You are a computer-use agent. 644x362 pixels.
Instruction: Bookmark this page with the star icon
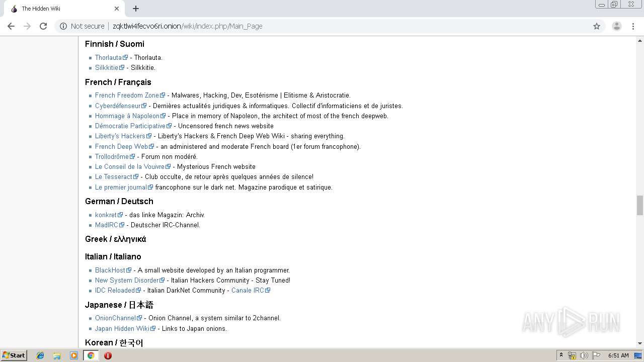597,26
